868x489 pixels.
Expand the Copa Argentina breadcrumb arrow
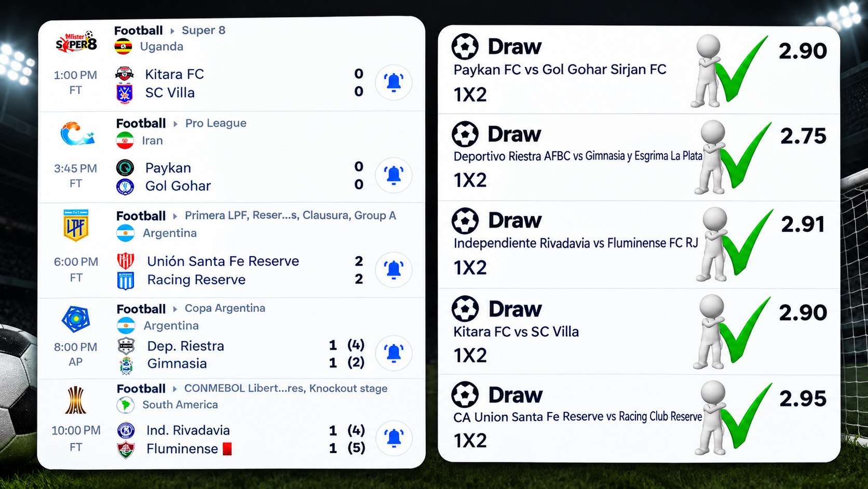[x=175, y=309]
